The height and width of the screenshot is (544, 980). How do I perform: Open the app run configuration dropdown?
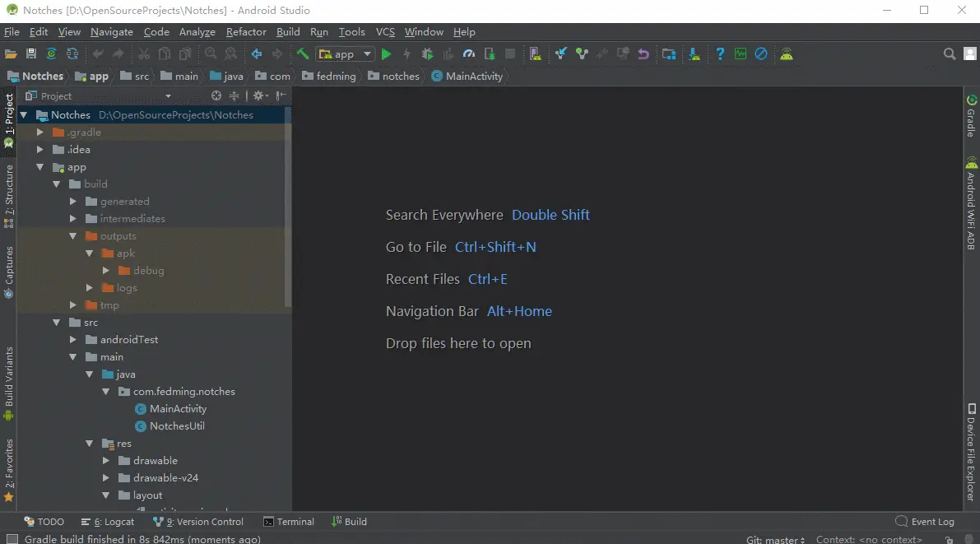(x=346, y=54)
